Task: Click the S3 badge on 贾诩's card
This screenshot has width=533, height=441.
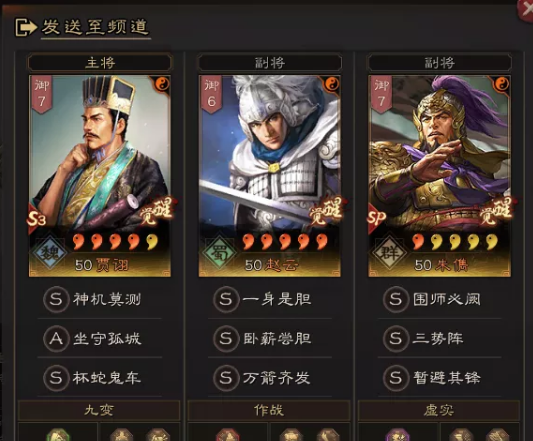Action: [36, 218]
